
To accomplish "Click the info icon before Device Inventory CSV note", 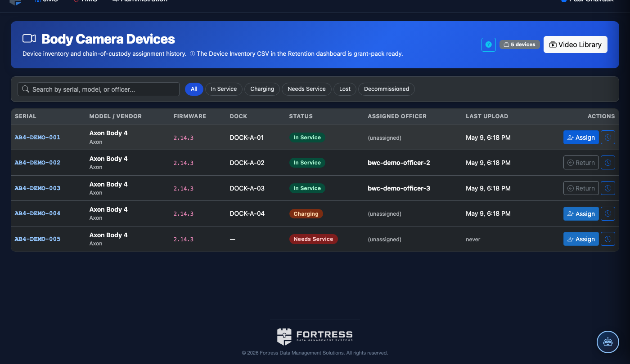I will [192, 54].
